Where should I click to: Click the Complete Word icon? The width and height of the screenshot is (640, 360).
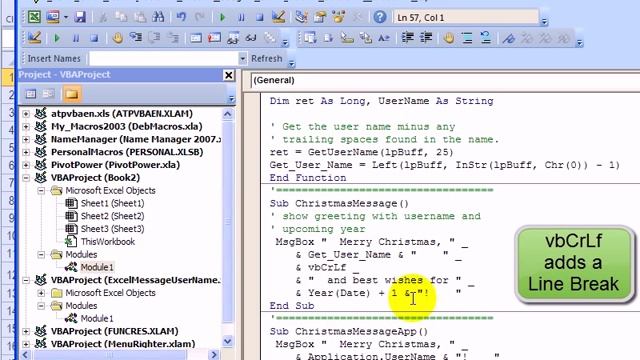[x=384, y=38]
